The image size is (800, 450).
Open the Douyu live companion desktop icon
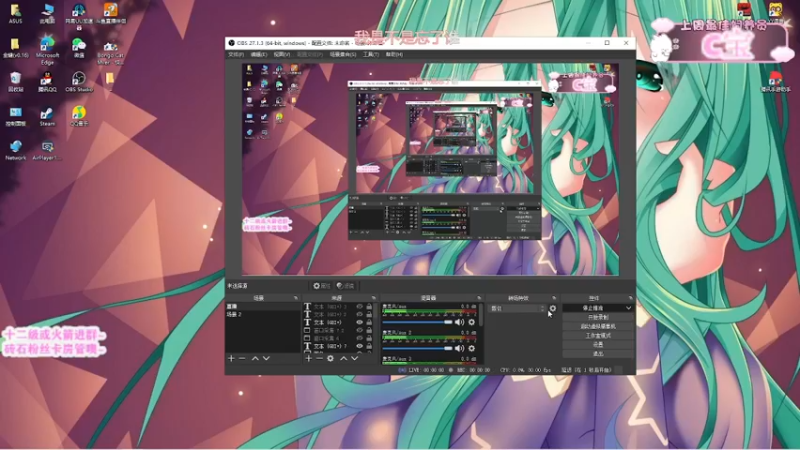[x=110, y=14]
